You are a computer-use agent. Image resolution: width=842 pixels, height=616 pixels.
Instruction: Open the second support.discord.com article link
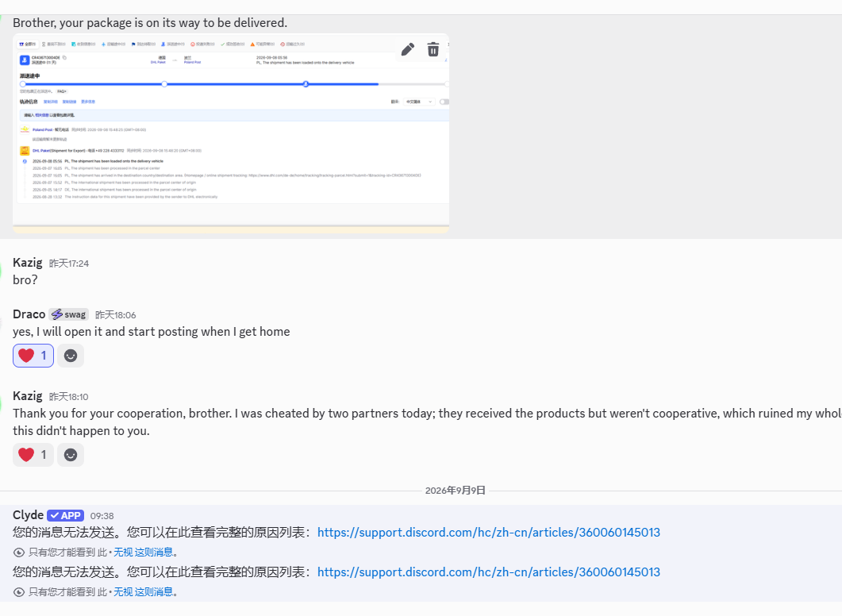point(489,572)
